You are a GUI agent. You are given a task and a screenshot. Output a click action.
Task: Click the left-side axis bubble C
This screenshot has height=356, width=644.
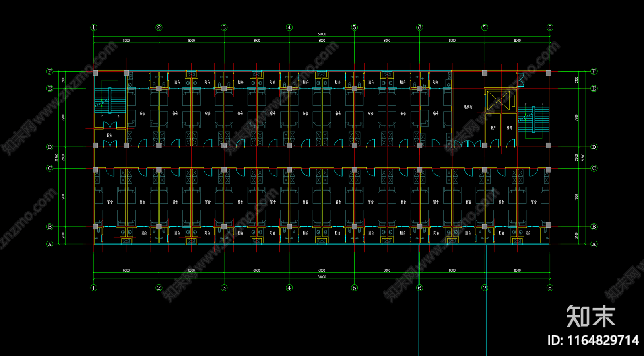[x=50, y=168]
